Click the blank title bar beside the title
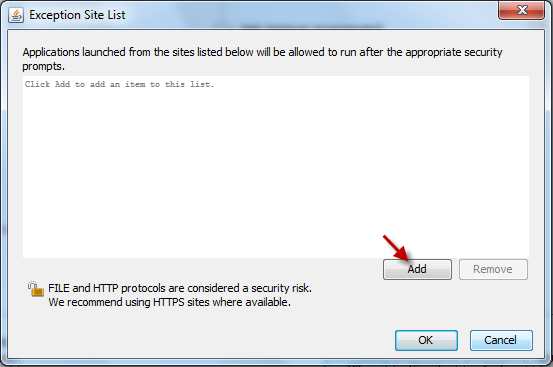The height and width of the screenshot is (367, 553). pos(310,15)
